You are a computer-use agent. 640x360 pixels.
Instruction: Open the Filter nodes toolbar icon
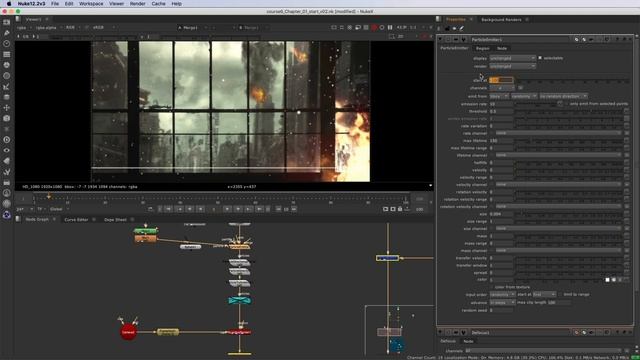(7, 76)
